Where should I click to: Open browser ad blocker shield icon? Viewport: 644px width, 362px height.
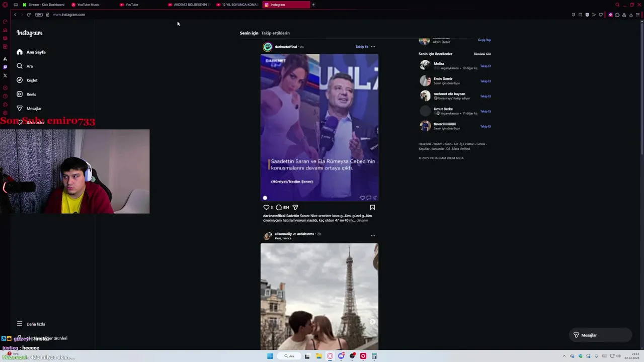pyautogui.click(x=587, y=15)
